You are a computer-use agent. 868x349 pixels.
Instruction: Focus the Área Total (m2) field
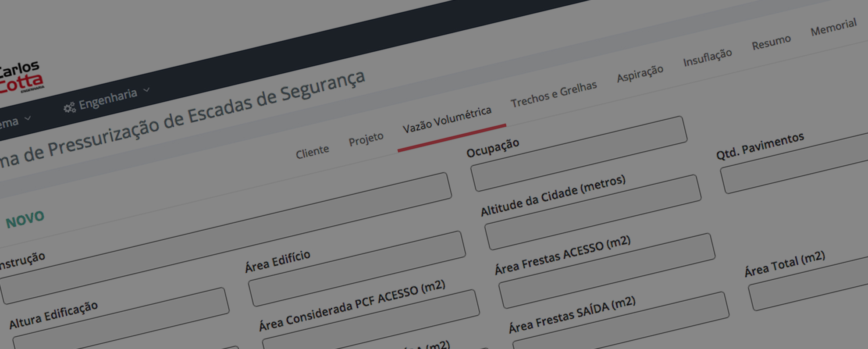coord(808,284)
